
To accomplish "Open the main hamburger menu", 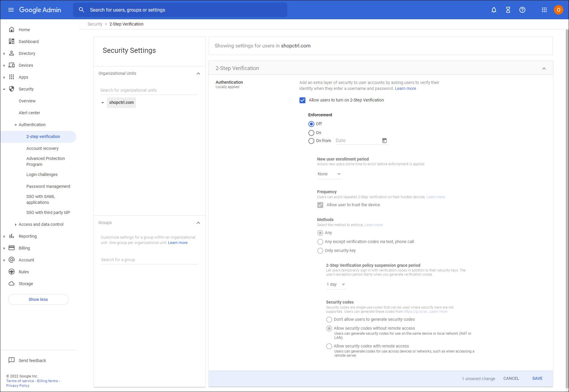I will tap(11, 10).
